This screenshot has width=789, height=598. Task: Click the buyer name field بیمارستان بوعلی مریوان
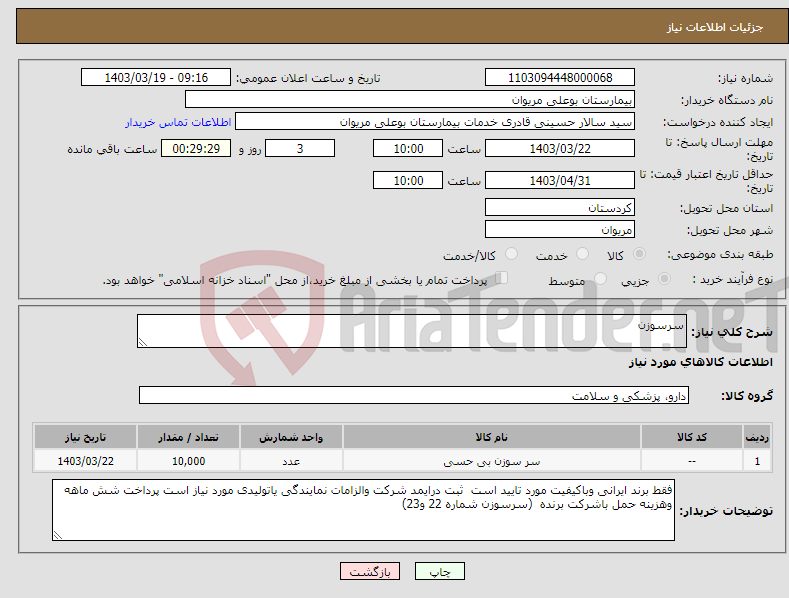tap(410, 100)
